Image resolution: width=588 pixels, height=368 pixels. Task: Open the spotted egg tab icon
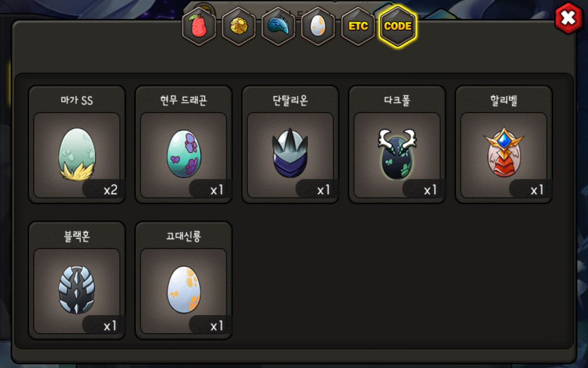[x=318, y=26]
